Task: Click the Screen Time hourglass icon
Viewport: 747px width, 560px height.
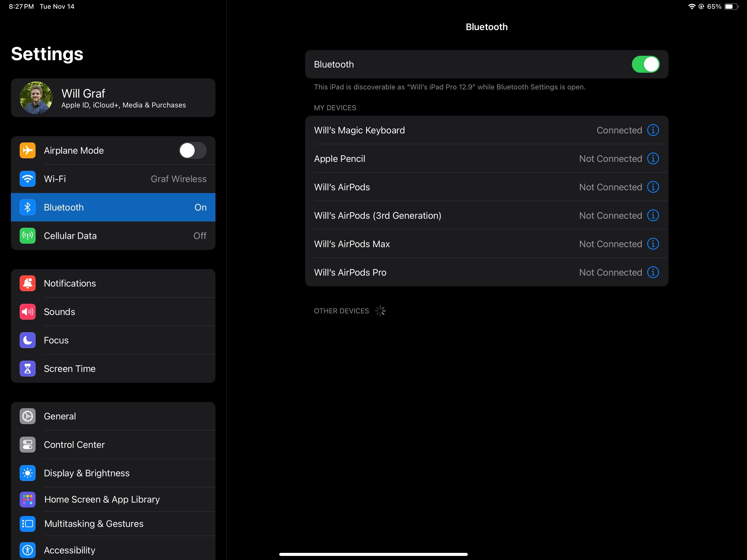Action: (x=27, y=369)
